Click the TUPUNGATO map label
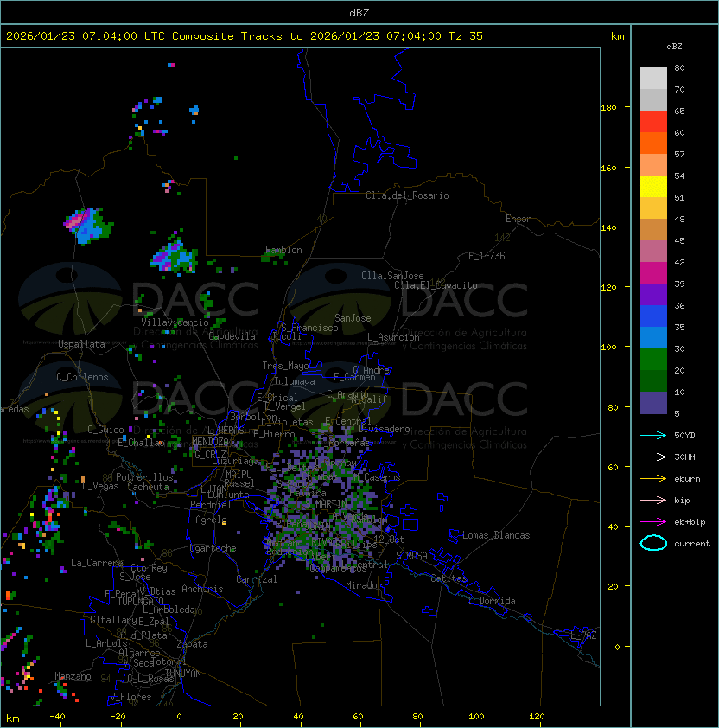Image resolution: width=719 pixels, height=728 pixels. 140,601
